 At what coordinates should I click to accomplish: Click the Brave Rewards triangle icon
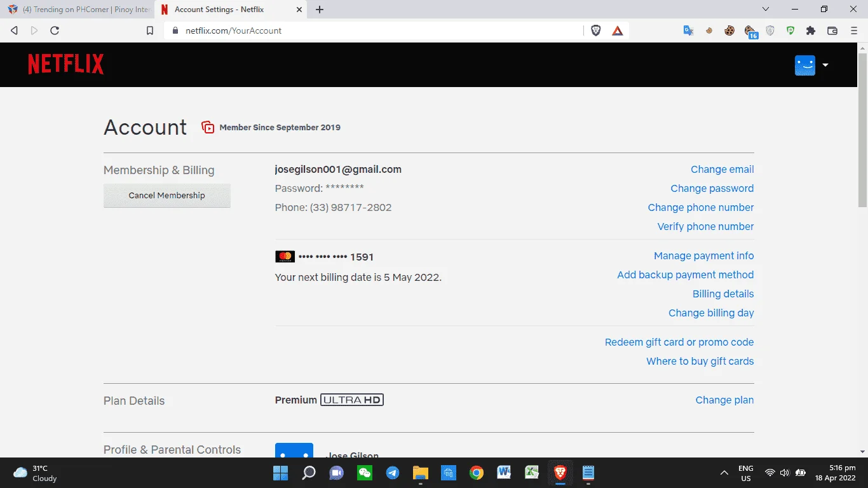618,30
